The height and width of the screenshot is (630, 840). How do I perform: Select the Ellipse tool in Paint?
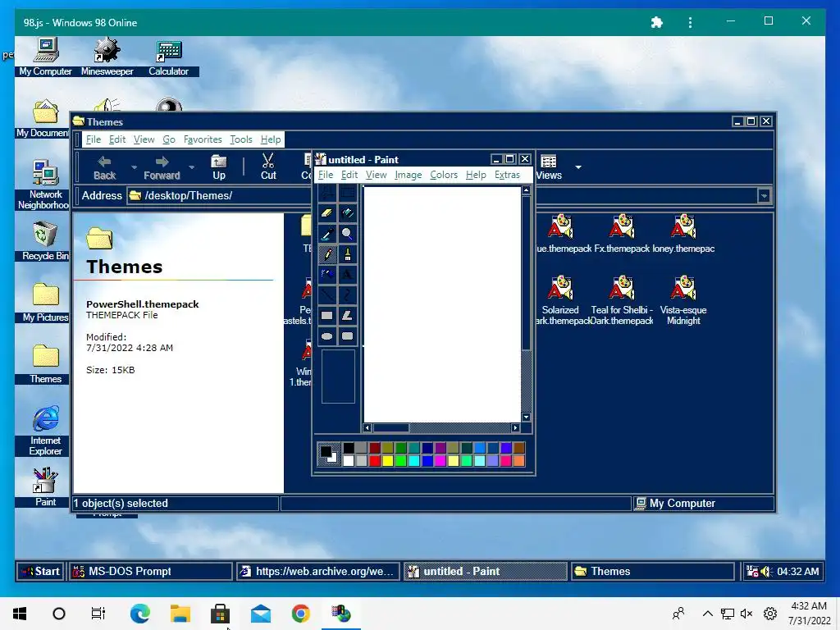pyautogui.click(x=326, y=336)
